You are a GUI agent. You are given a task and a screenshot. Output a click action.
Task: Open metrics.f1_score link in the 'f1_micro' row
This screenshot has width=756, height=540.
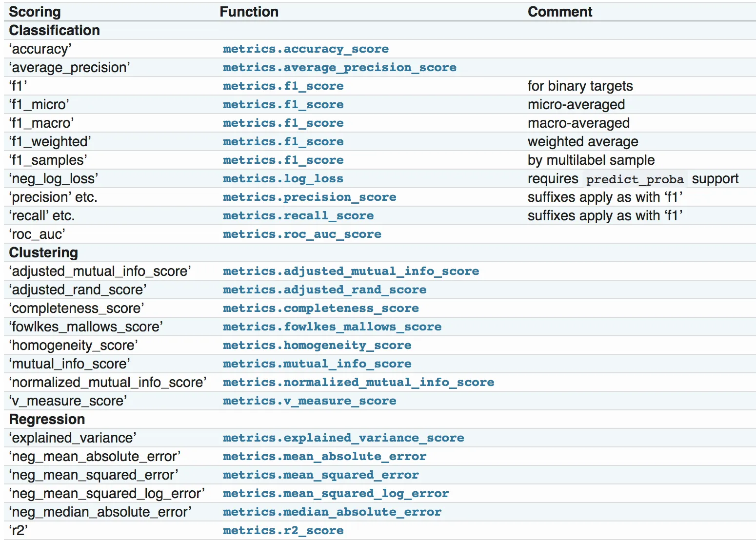[x=283, y=105]
